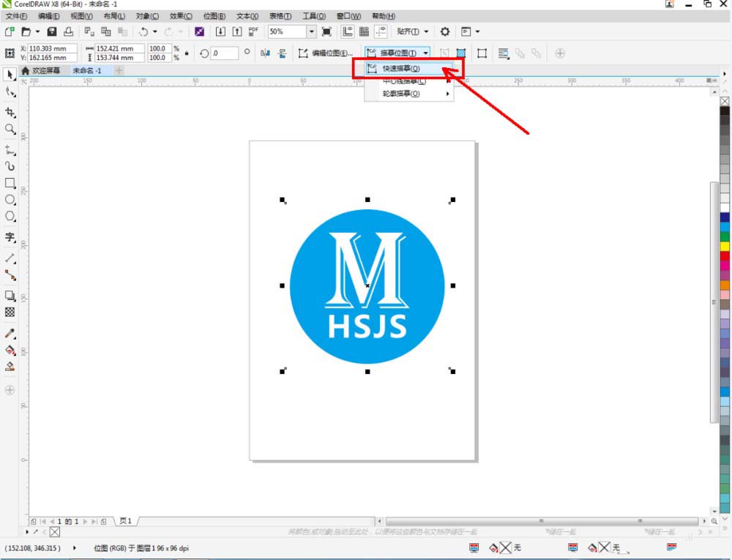Choose 快速描摹 Quick Trace menu item
The width and height of the screenshot is (732, 560).
click(408, 69)
